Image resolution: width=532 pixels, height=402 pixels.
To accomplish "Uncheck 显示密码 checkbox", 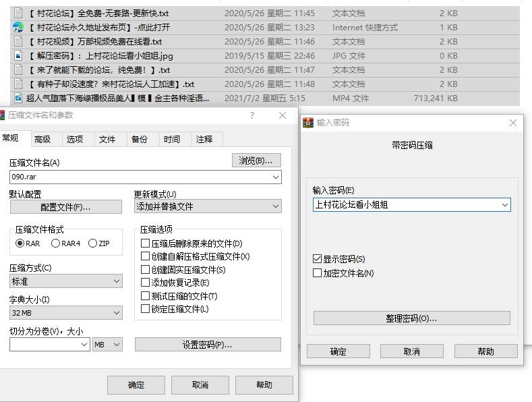I will (318, 259).
